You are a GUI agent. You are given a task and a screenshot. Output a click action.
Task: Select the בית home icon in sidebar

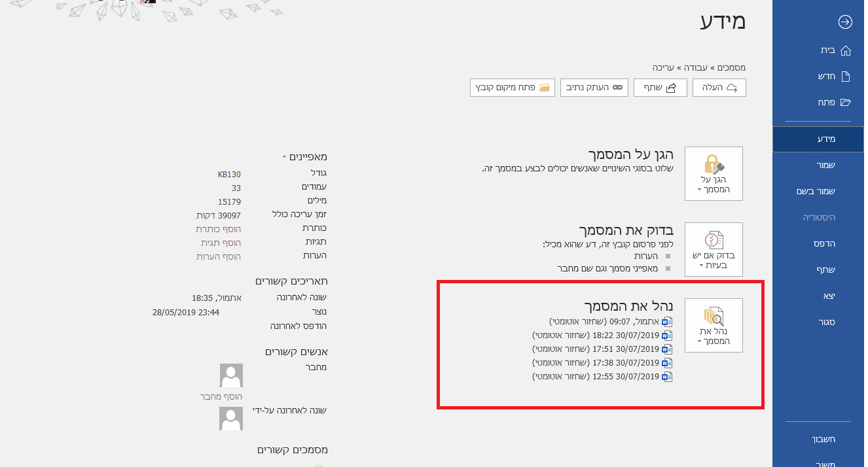pyautogui.click(x=846, y=50)
